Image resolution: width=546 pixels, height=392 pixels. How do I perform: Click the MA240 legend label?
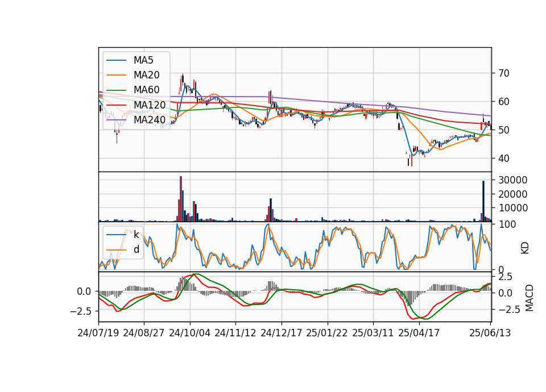(150, 120)
